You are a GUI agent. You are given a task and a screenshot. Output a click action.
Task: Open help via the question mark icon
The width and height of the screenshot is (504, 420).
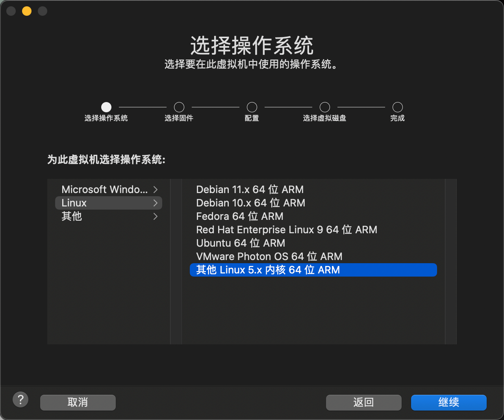[x=20, y=399]
